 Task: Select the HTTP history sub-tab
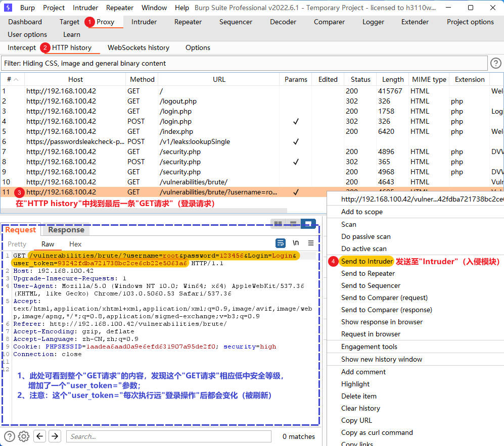point(72,47)
